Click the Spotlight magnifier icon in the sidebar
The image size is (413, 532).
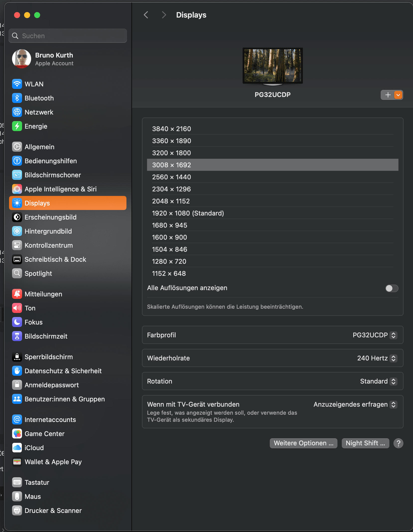[17, 273]
